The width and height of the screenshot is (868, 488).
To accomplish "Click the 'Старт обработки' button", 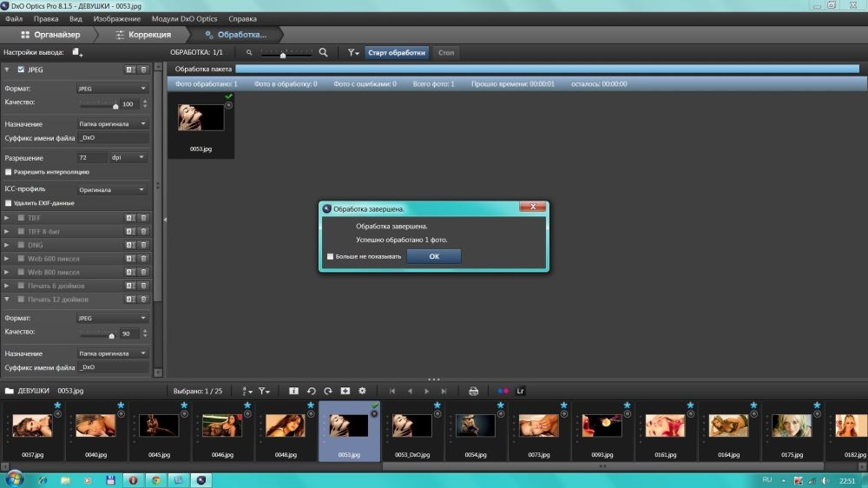I will [397, 53].
